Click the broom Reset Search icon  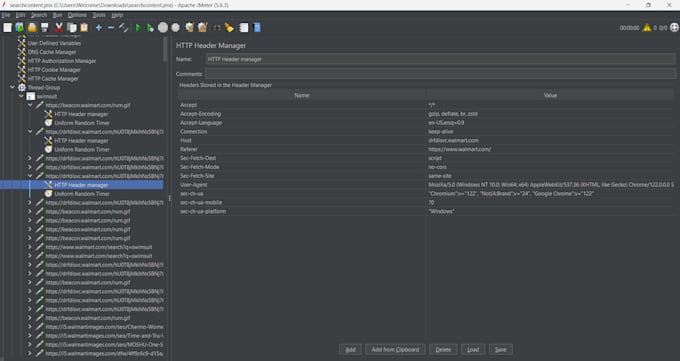point(229,28)
